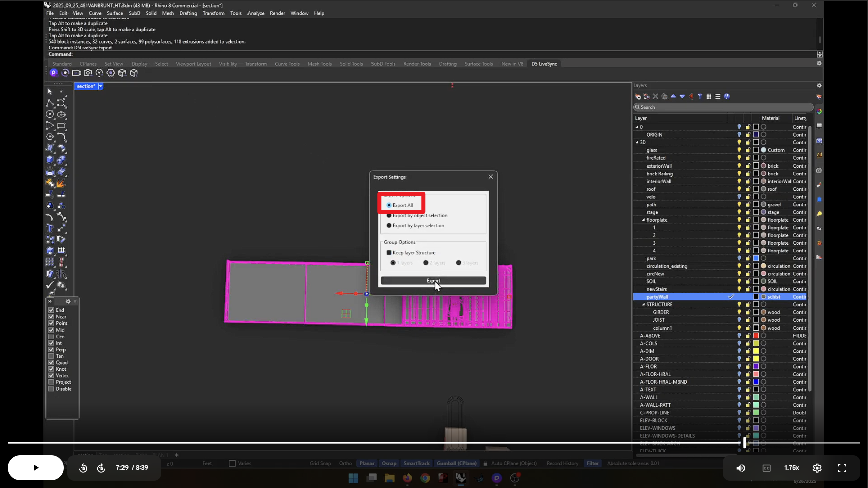Screen dimensions: 868x488
Task: Click the Chrome icon in the taskbar
Action: [425, 478]
